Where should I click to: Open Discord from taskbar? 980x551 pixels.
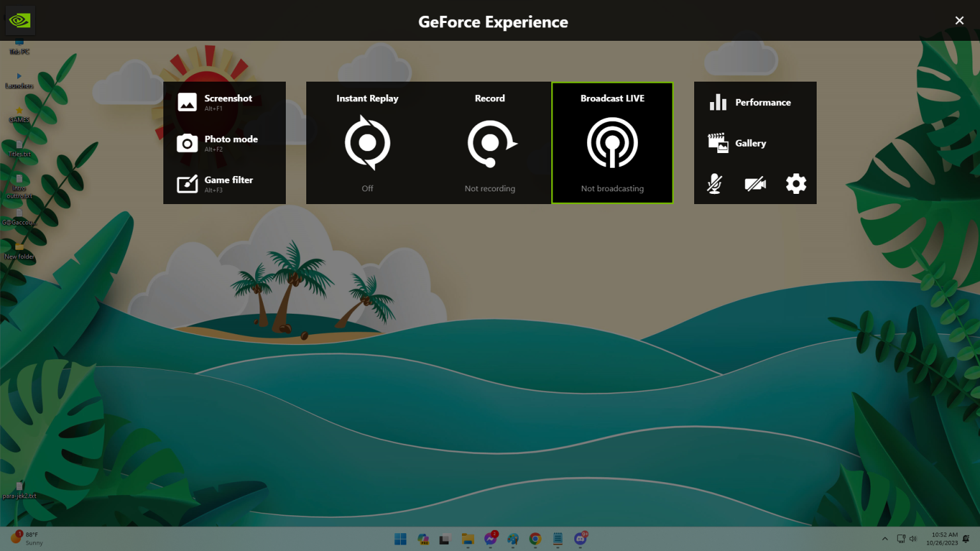(581, 539)
